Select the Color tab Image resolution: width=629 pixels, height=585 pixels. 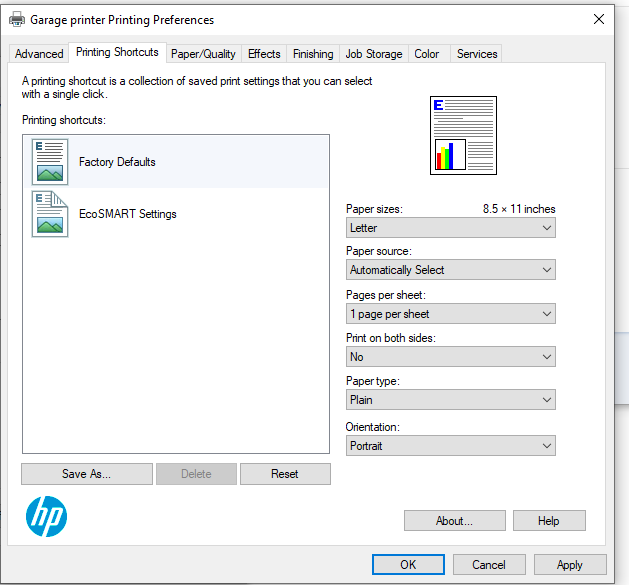[x=427, y=54]
